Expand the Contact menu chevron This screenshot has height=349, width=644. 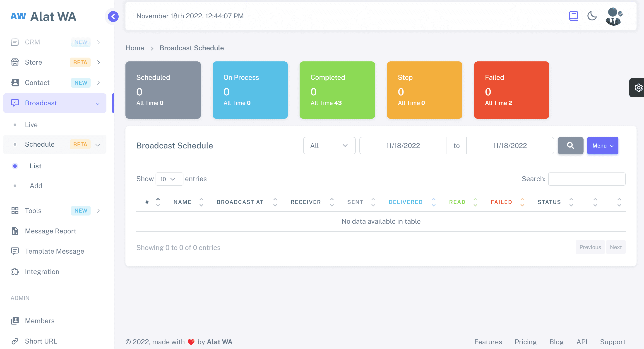[x=99, y=82]
